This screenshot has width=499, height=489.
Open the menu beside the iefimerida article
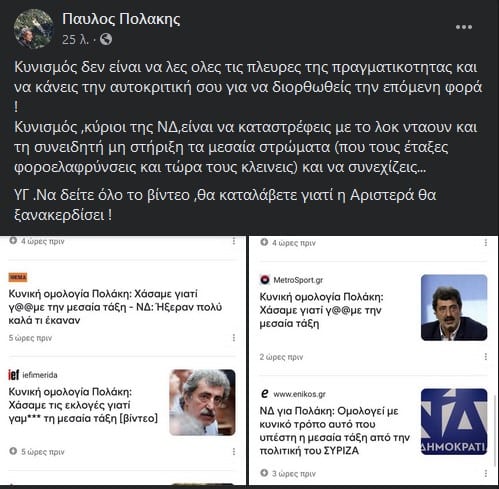coord(234,452)
